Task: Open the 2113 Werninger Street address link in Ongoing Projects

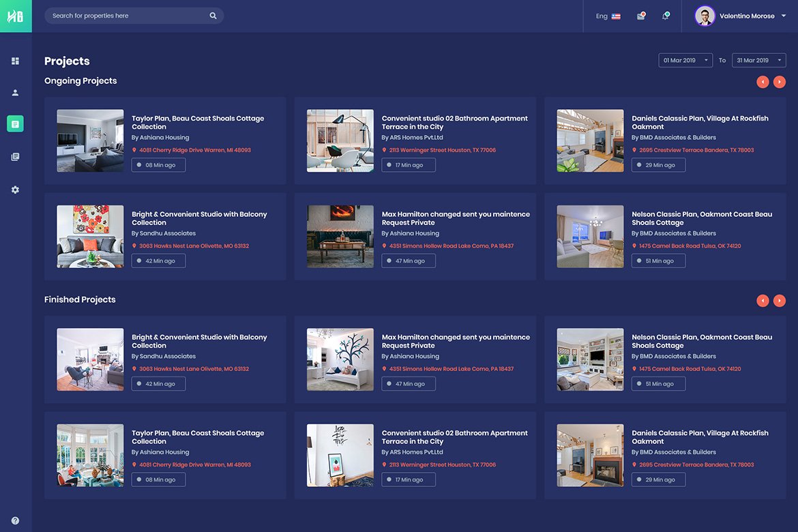Action: (x=442, y=150)
